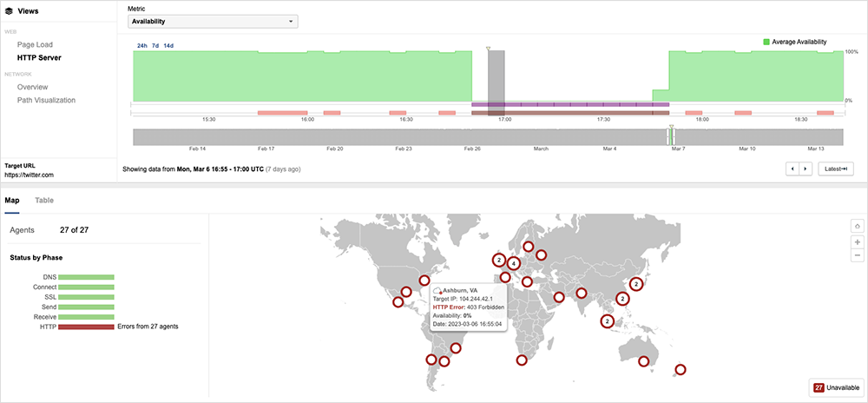Open the Metric Availability dropdown
Image resolution: width=868 pixels, height=403 pixels.
[213, 21]
